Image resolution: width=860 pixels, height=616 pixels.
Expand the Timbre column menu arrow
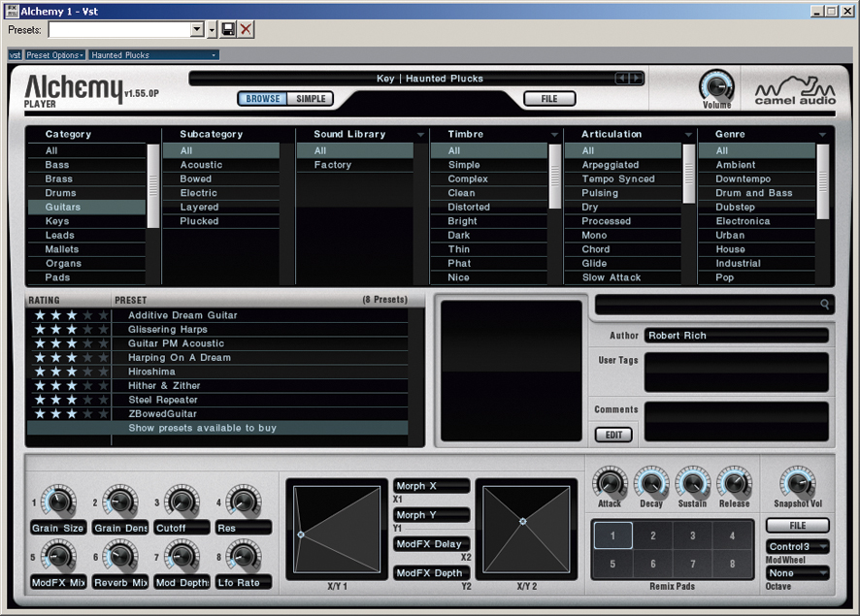tap(554, 135)
